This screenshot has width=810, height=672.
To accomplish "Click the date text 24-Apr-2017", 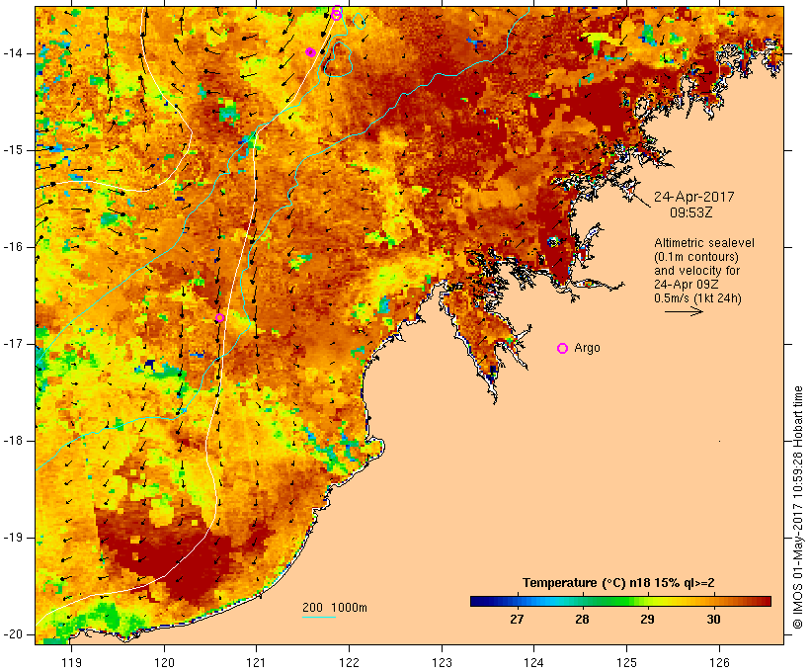I will (693, 197).
